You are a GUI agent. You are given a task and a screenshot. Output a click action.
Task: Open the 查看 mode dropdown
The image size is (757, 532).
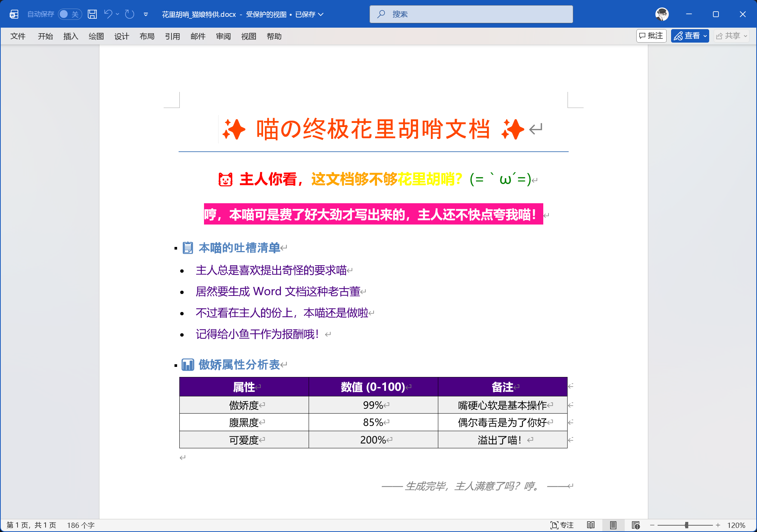point(690,36)
